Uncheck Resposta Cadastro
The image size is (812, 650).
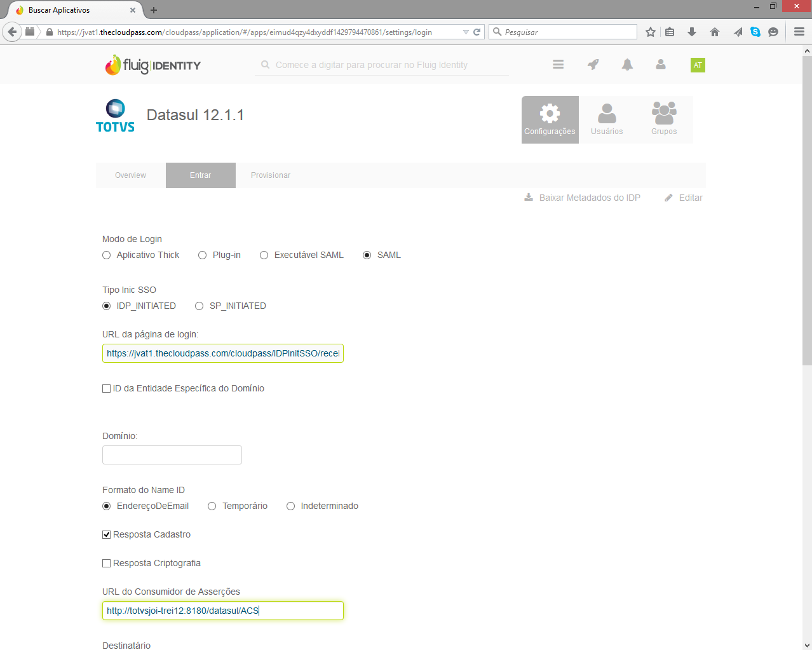point(106,534)
